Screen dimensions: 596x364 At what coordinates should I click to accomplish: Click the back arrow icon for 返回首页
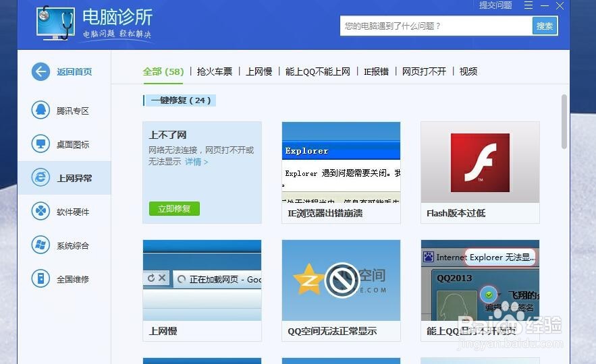point(40,71)
